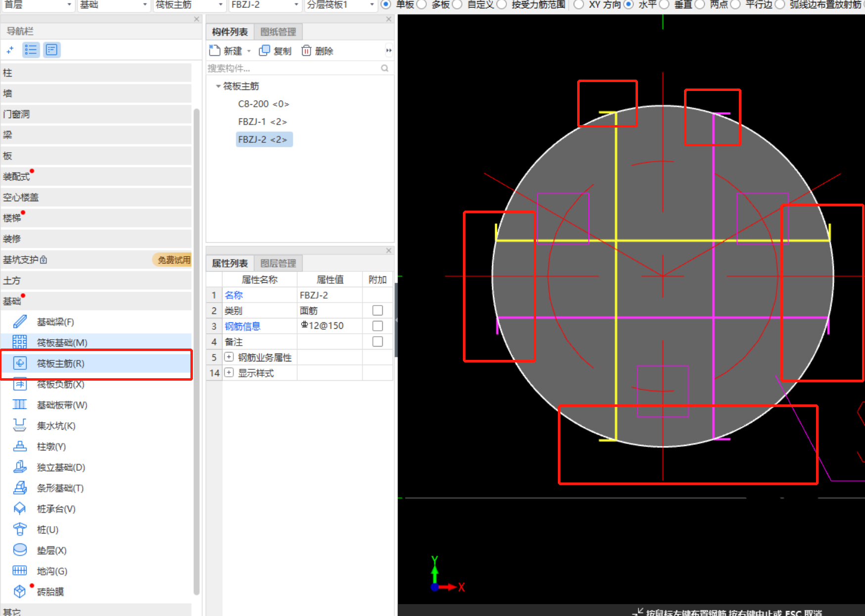Expand the 显示样式 property group
The width and height of the screenshot is (865, 616).
pos(229,373)
